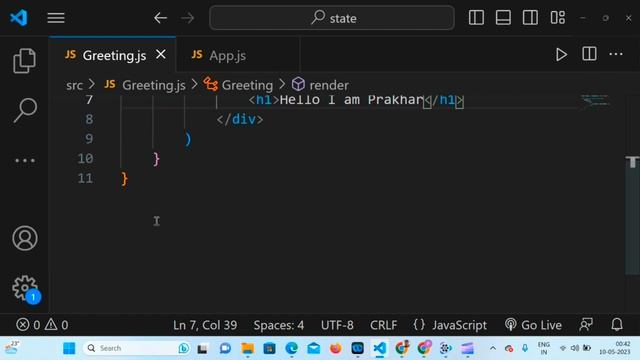
Task: Click line number 10 in the gutter
Action: [x=85, y=159]
